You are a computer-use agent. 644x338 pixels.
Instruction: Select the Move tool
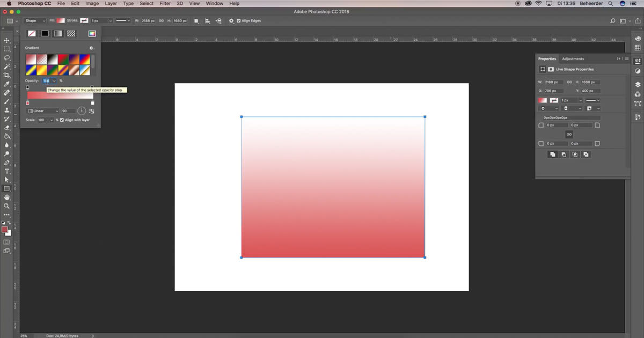coord(7,40)
